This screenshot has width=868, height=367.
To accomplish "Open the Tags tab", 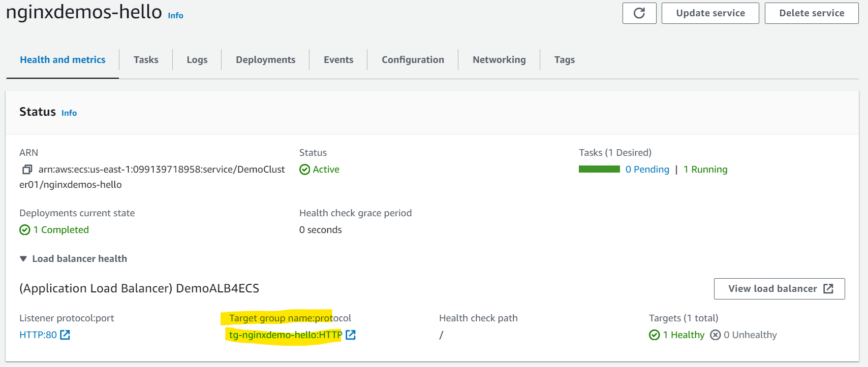I will [x=565, y=60].
